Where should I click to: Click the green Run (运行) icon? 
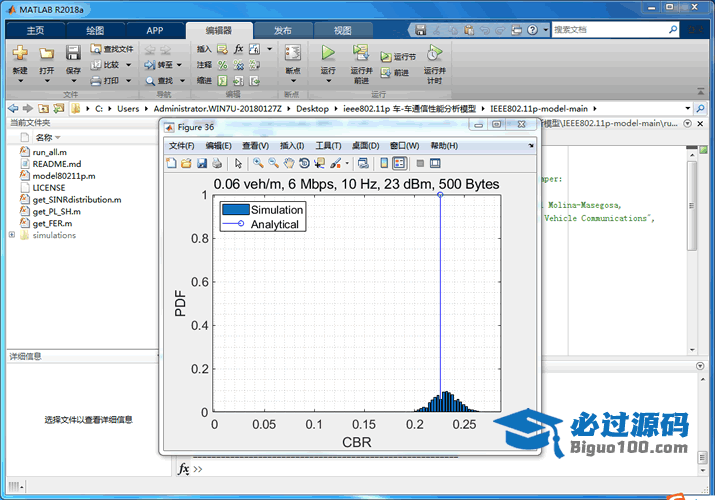coord(327,53)
